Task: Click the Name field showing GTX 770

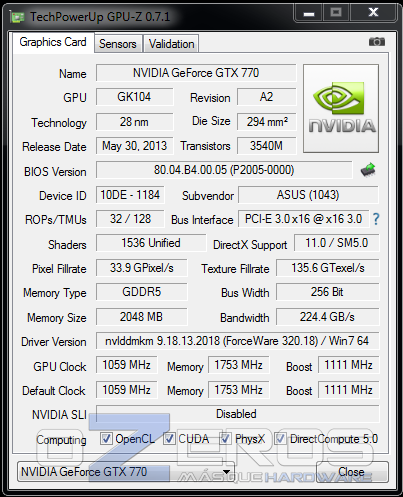Action: pos(196,73)
